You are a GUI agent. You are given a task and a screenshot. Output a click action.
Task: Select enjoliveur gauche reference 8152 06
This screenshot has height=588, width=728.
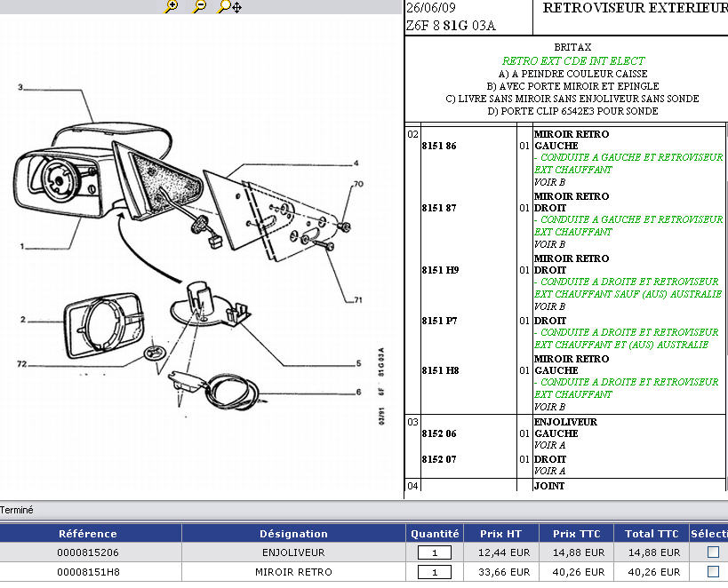pos(439,433)
